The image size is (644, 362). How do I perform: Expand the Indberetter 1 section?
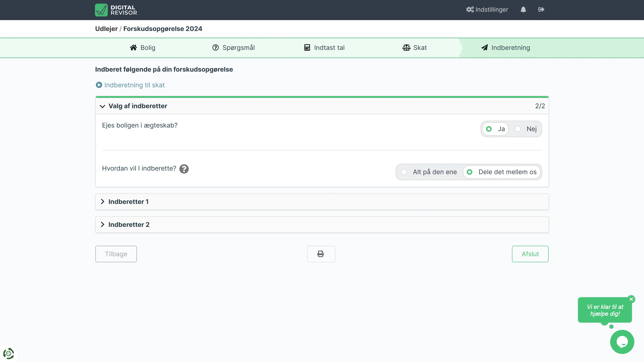click(128, 202)
